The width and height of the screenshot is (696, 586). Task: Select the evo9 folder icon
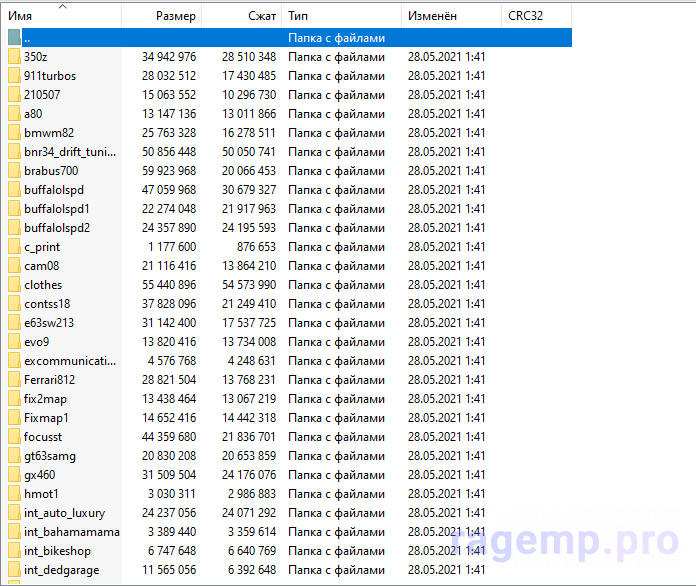(x=14, y=342)
